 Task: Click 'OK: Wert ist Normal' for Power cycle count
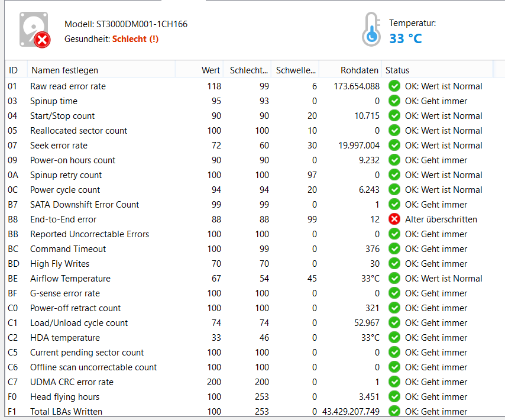444,190
